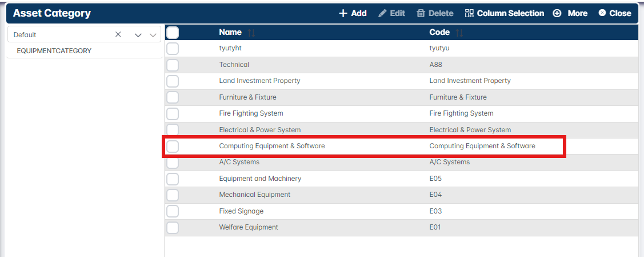Open Column Selection
644x257 pixels.
click(x=505, y=14)
